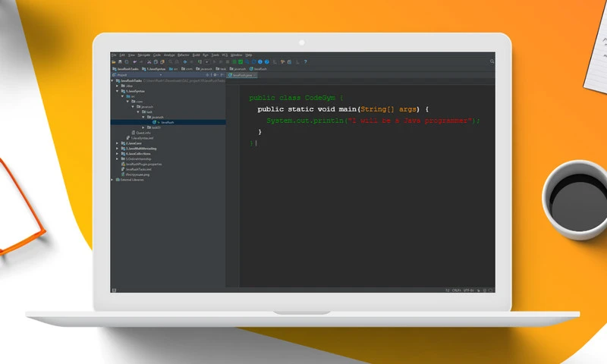The image size is (607, 364).
Task: Click the Search Everywhere magnifier icon
Action: point(492,61)
